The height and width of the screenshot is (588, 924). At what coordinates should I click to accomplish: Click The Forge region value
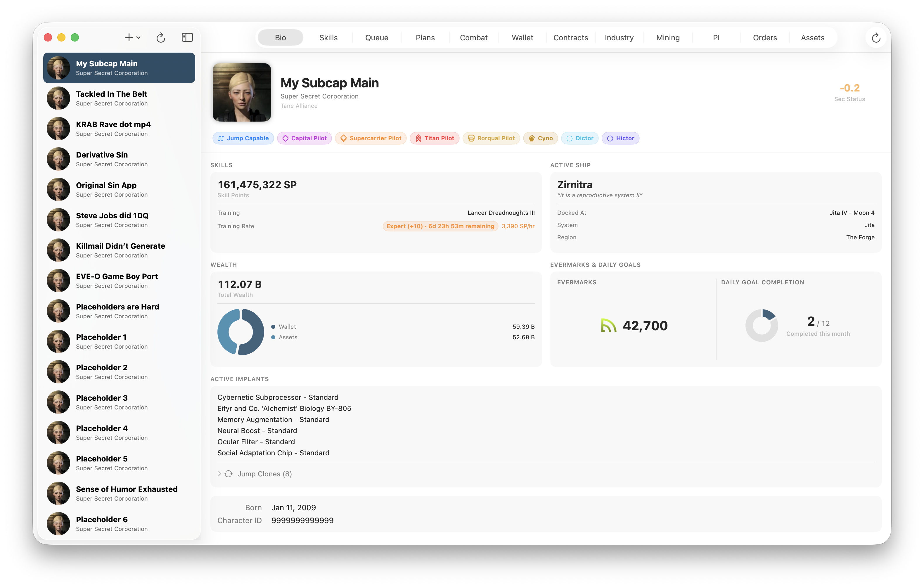(x=860, y=237)
